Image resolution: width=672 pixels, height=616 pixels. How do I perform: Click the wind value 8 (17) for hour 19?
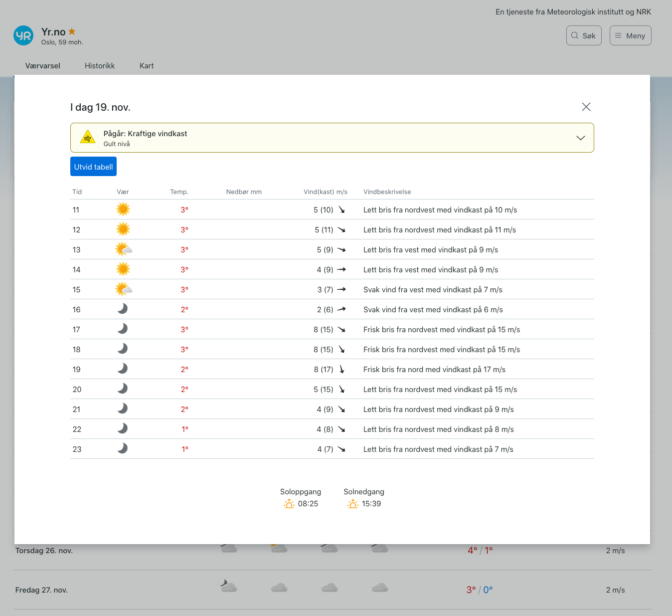324,370
